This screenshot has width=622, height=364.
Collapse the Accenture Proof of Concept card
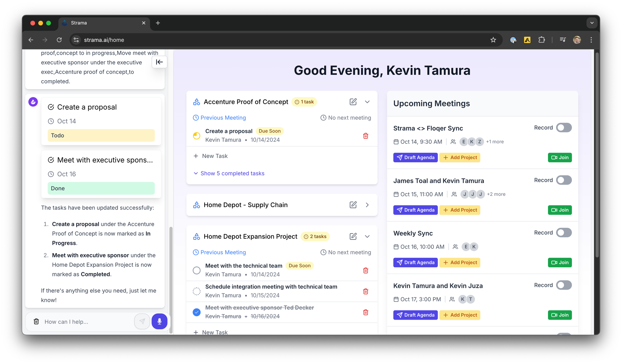tap(367, 102)
